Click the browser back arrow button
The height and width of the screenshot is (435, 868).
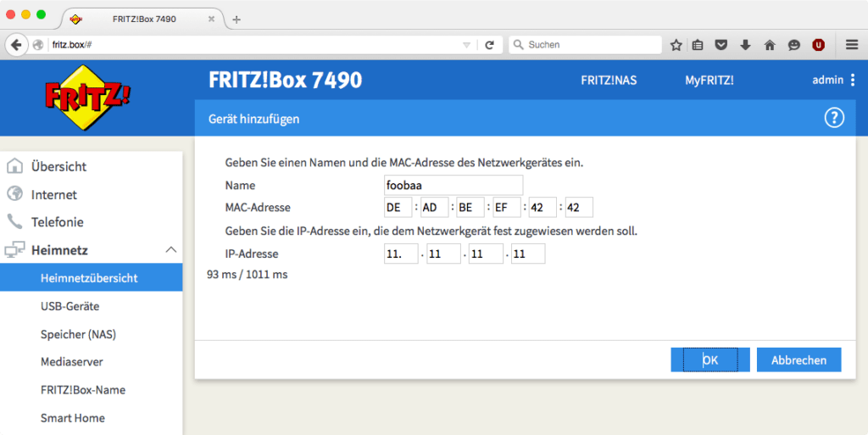click(x=16, y=45)
